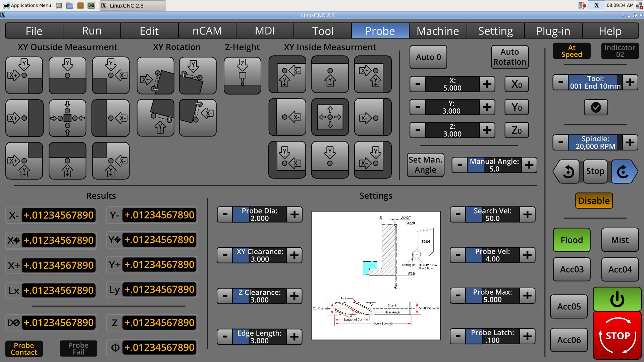Click the spindle reverse arrow icon
The width and height of the screenshot is (644, 362).
click(x=567, y=172)
